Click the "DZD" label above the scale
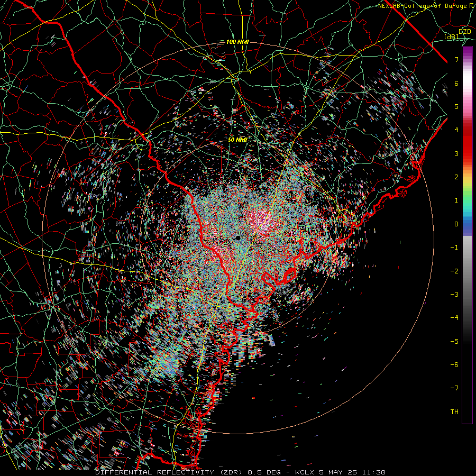Image resolution: width=476 pixels, height=476 pixels. 464,32
